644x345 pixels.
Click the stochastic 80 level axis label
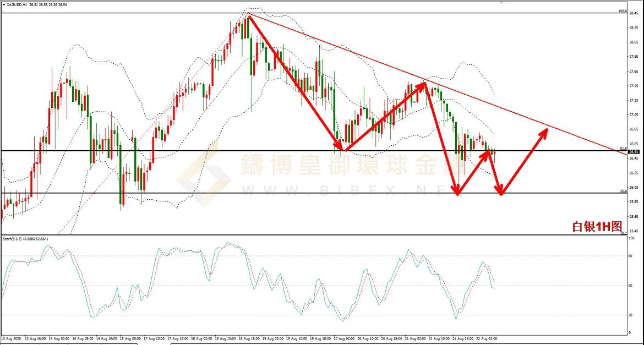click(631, 256)
